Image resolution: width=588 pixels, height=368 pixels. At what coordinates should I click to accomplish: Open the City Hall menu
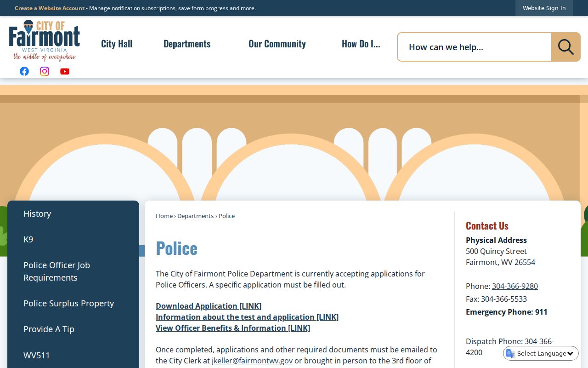117,44
